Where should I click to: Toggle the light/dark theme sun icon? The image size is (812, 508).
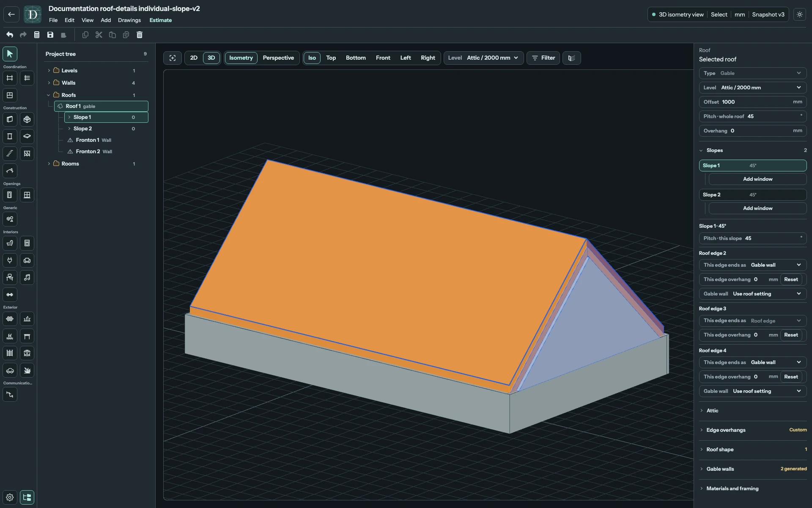800,14
